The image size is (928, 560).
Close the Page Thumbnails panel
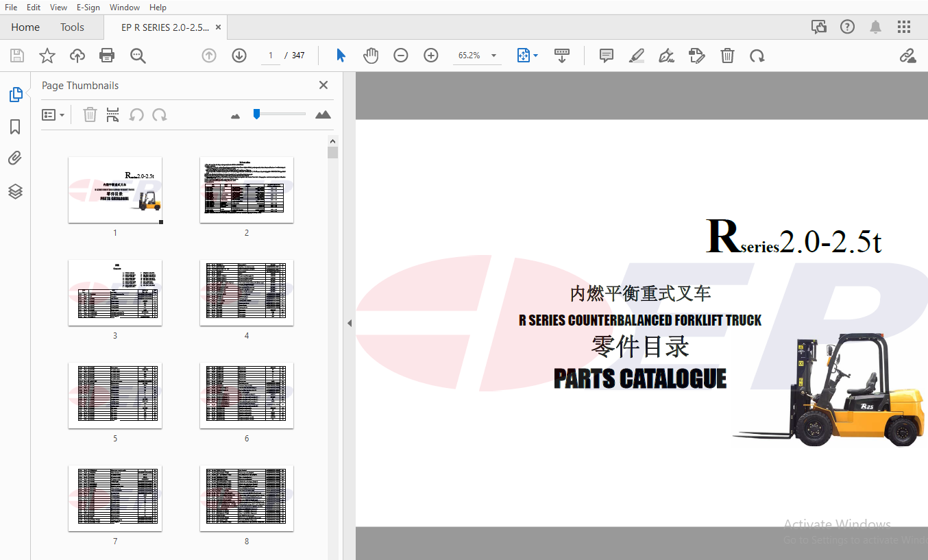[323, 85]
